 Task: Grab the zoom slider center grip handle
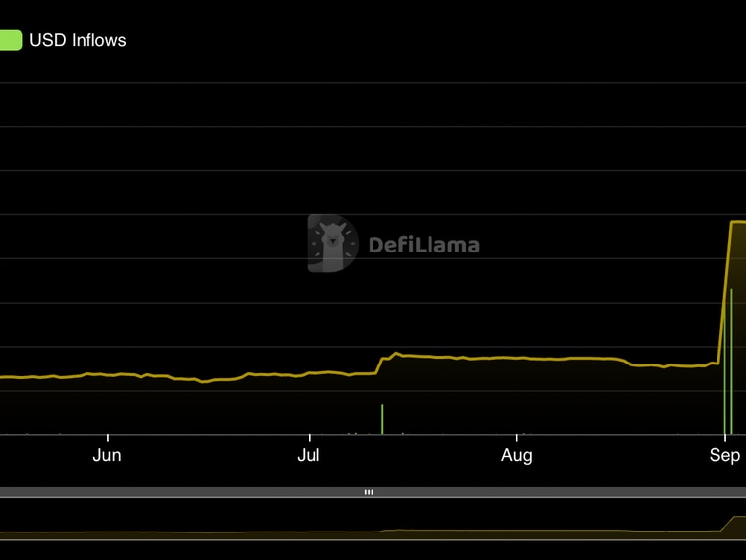click(369, 492)
